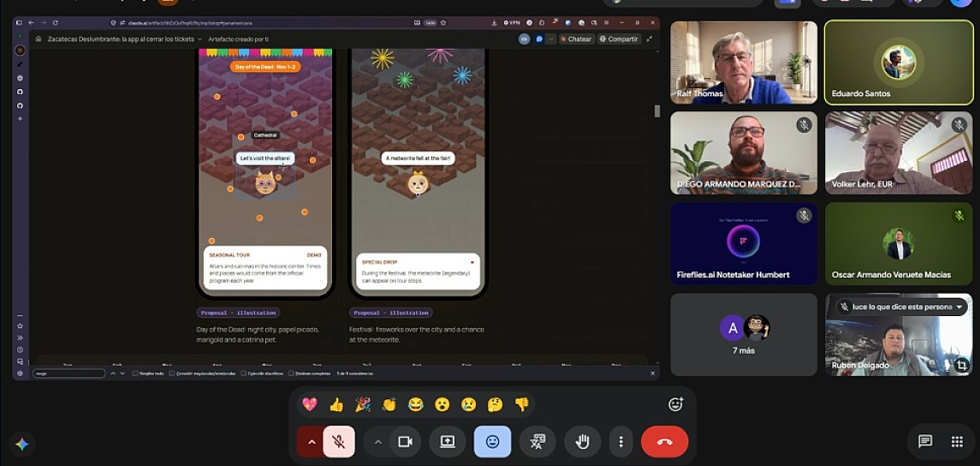This screenshot has width=980, height=466.
Task: Open the activities grid menu
Action: pos(957,442)
